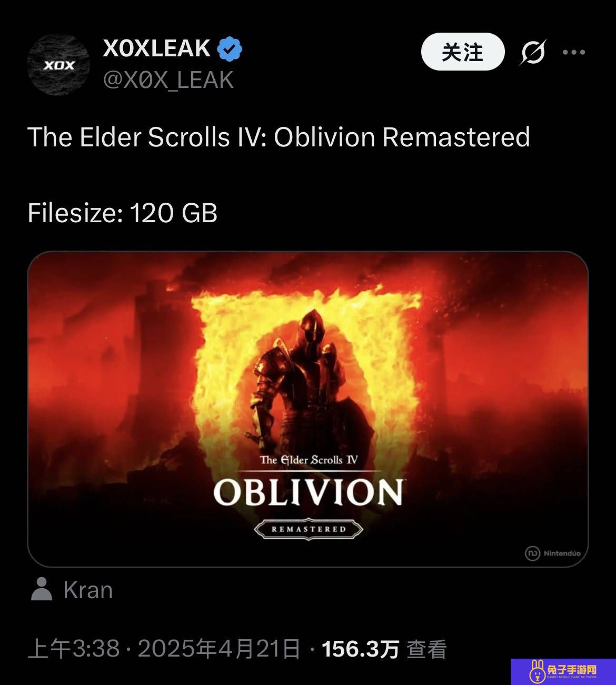Screen dimensions: 616x685
Task: Click the 兔子手游网 banner text
Action: pos(572,670)
